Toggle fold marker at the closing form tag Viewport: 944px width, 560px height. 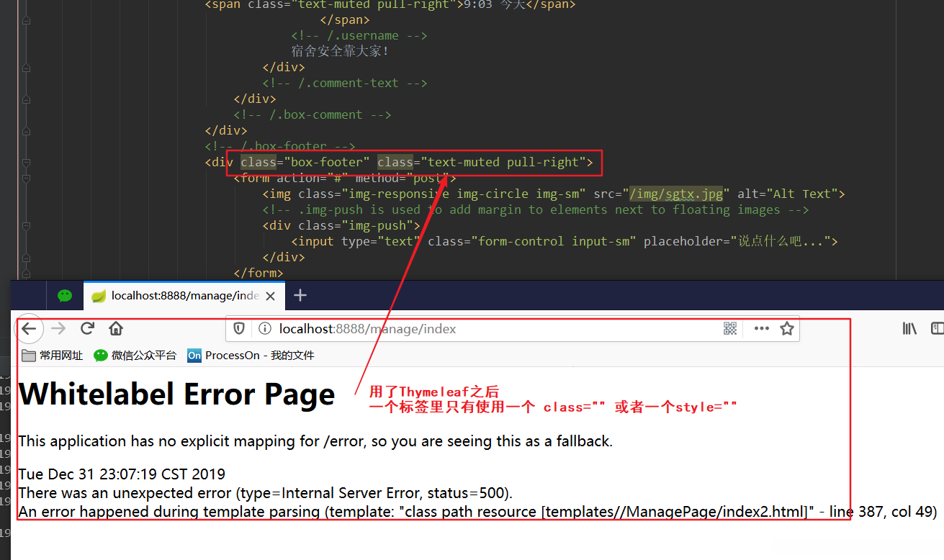[27, 274]
